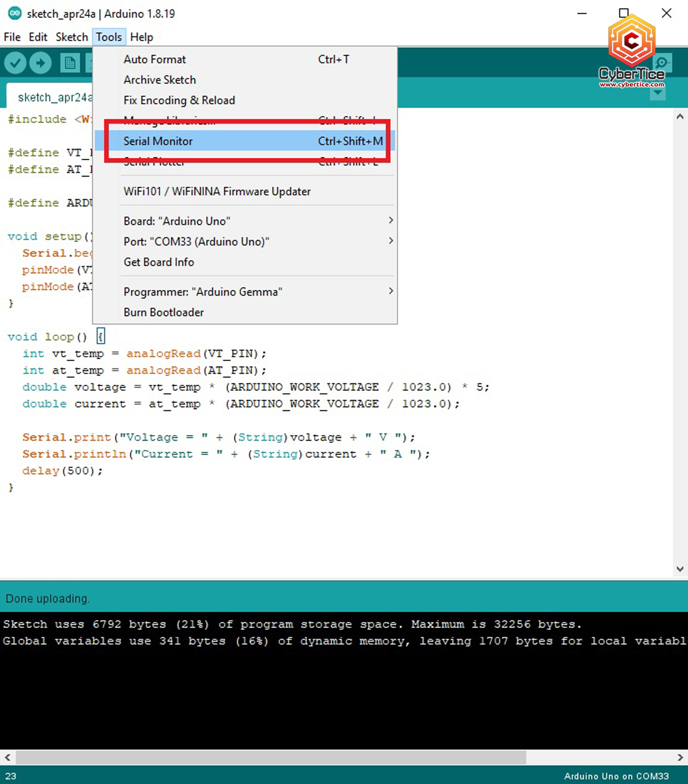Click the console scroll right arrow

pos(680,757)
